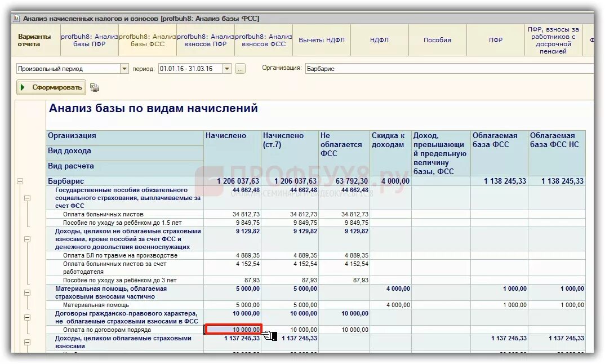Click the 1C window title icon
This screenshot has height=364, width=605.
point(16,18)
